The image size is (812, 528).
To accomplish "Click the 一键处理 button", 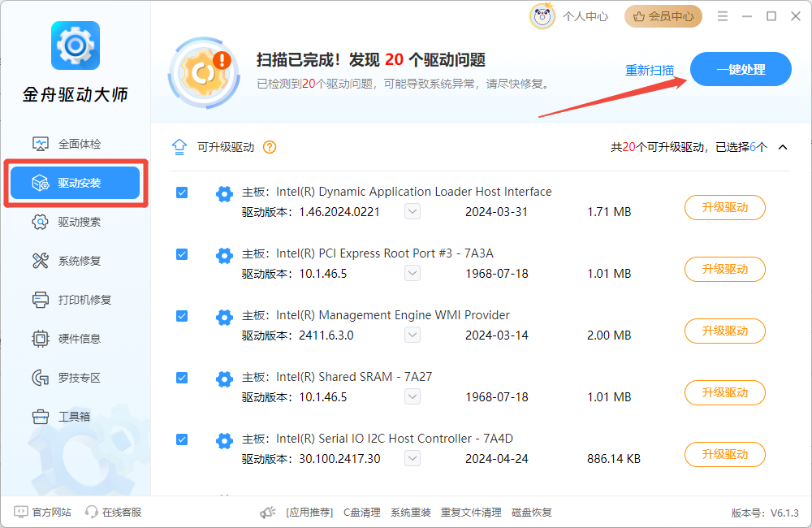I will [x=741, y=69].
